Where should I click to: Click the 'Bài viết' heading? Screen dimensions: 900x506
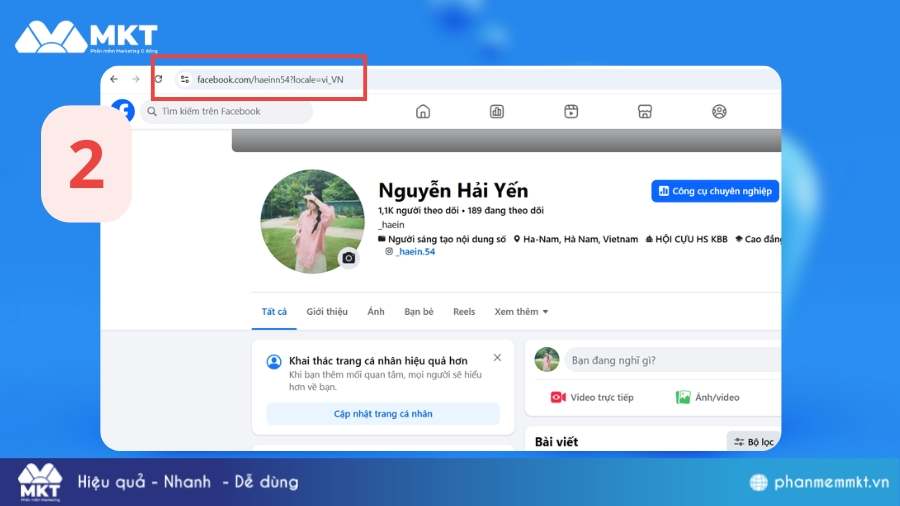(556, 442)
